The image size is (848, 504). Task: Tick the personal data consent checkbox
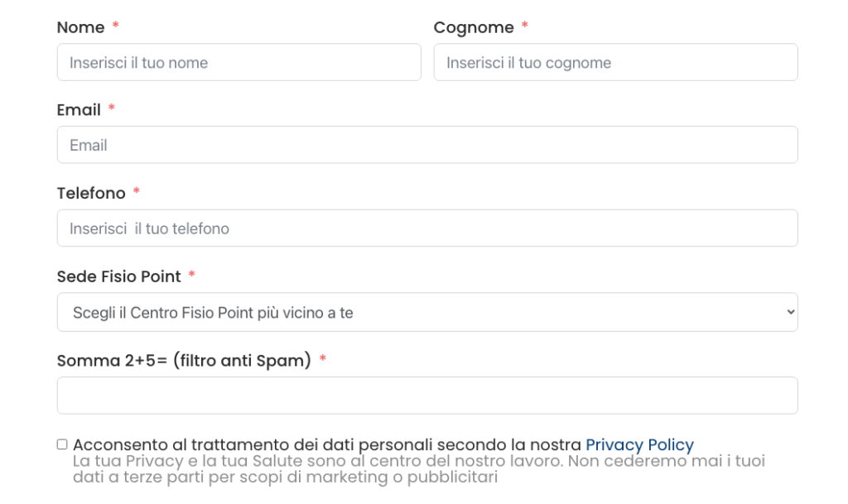[x=62, y=444]
